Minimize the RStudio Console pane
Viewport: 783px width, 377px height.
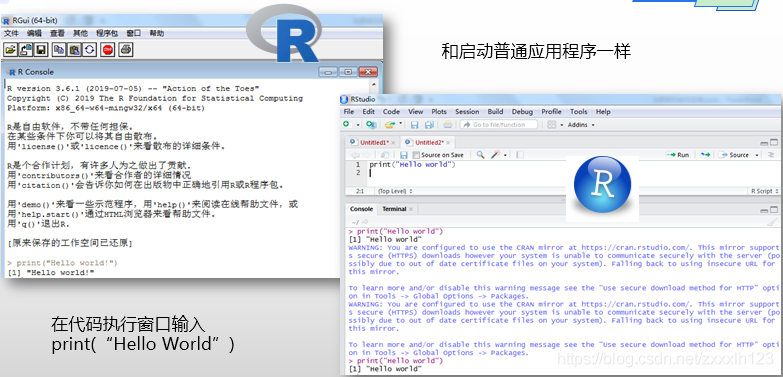click(764, 210)
